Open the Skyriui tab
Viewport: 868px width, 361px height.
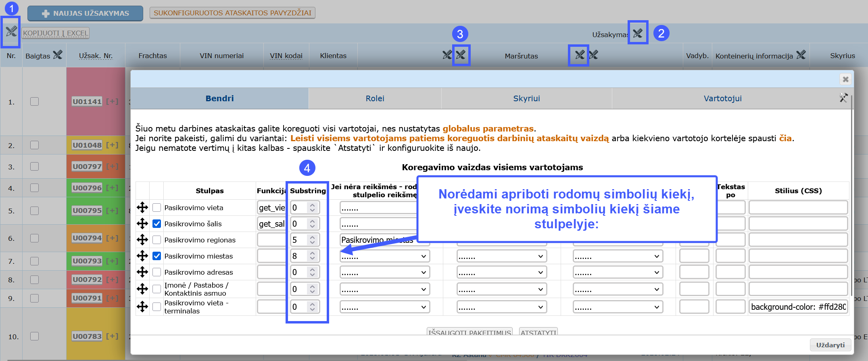tap(526, 98)
